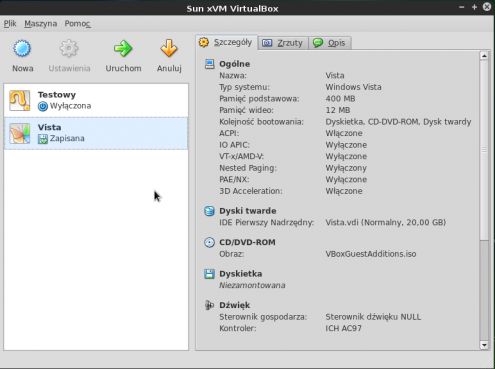Click the speech bubble icon on Opis tab

click(x=318, y=43)
